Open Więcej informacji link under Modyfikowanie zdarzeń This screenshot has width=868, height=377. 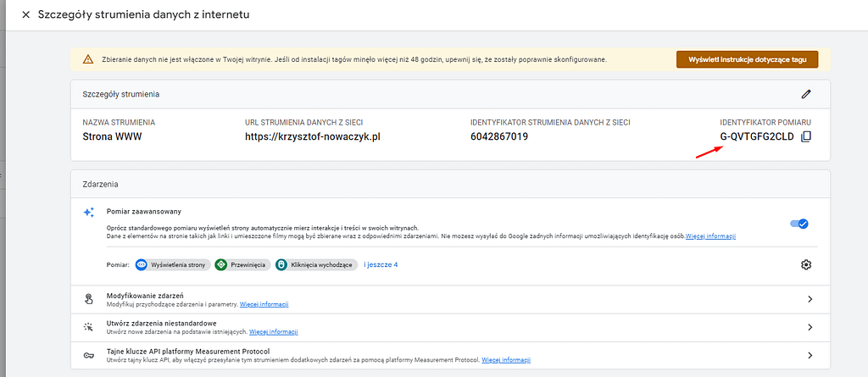tap(264, 304)
